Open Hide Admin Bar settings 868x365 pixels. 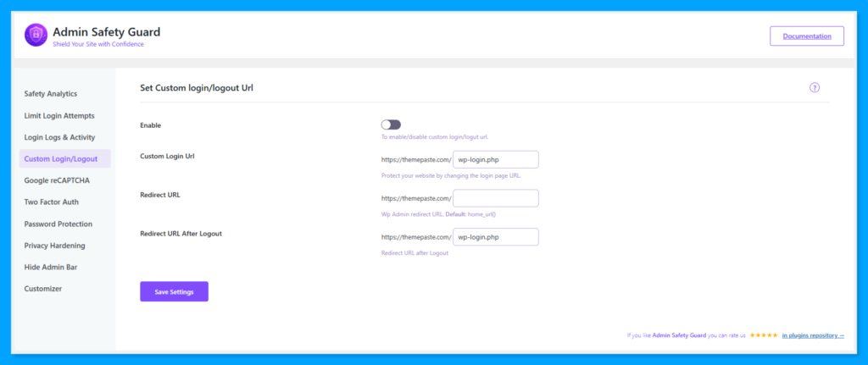(51, 267)
